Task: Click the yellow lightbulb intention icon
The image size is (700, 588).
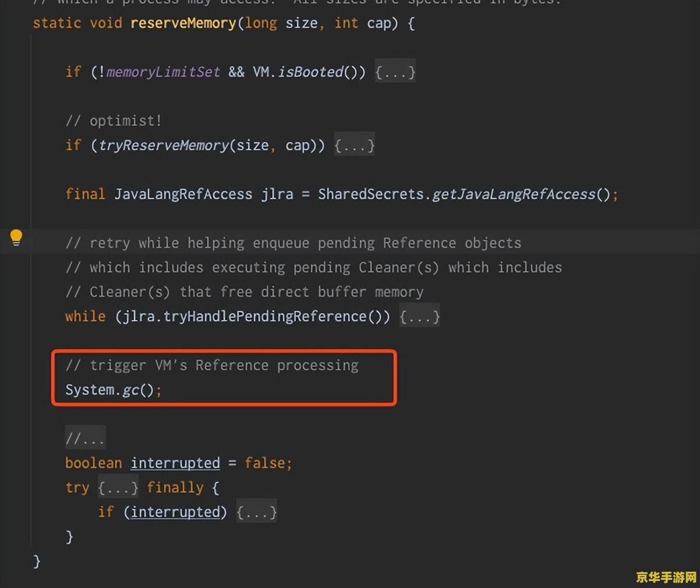Action: 16,238
